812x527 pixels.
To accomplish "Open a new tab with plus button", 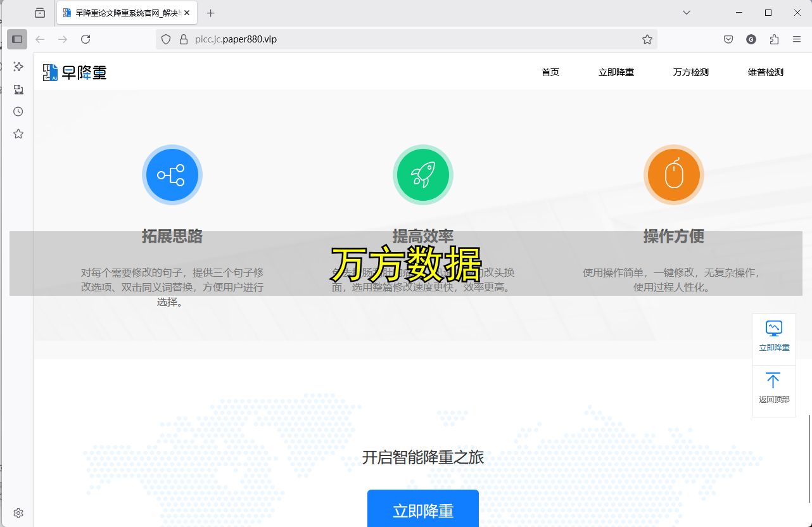I will point(211,13).
